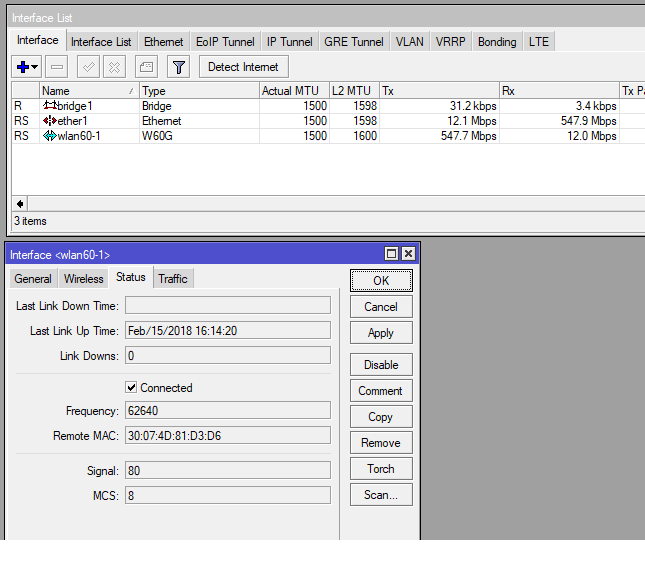This screenshot has width=645, height=570.
Task: Click the 3 items status text
Action: (x=30, y=221)
